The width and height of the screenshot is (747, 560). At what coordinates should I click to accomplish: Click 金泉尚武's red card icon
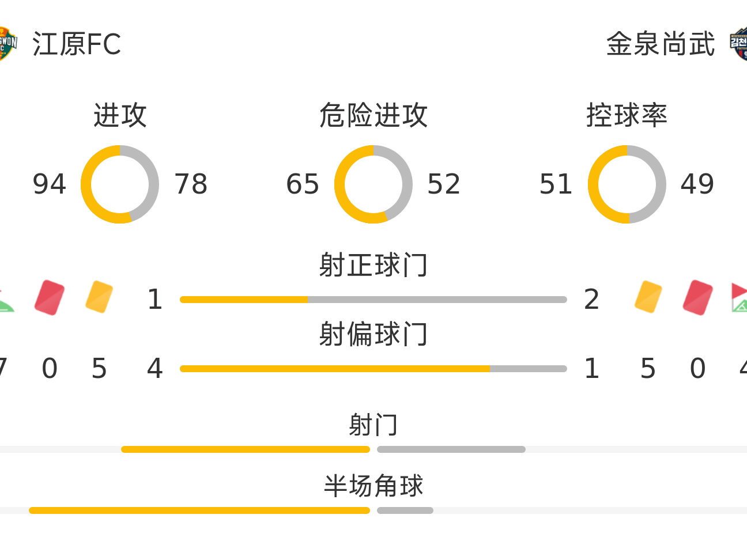coord(698,297)
